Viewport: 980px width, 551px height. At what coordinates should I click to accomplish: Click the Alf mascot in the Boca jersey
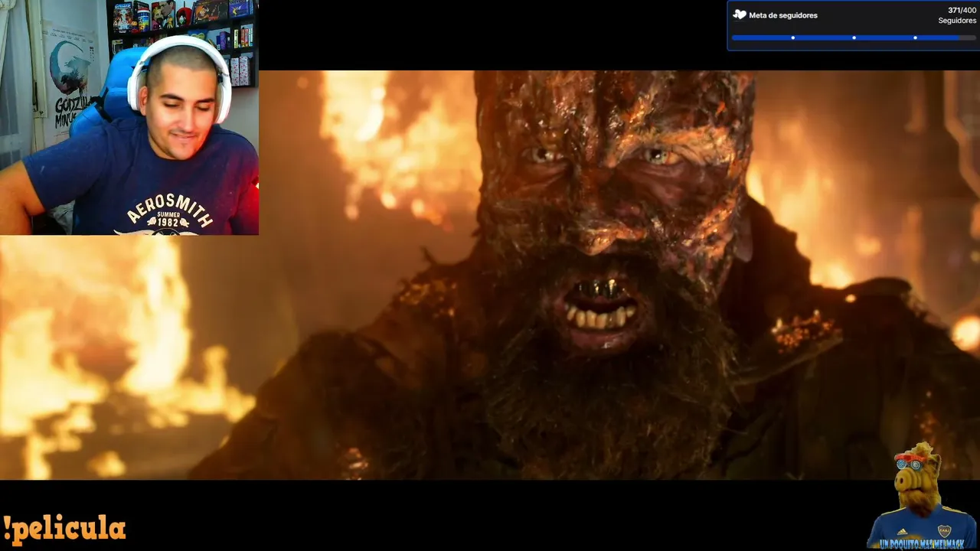pos(923,494)
